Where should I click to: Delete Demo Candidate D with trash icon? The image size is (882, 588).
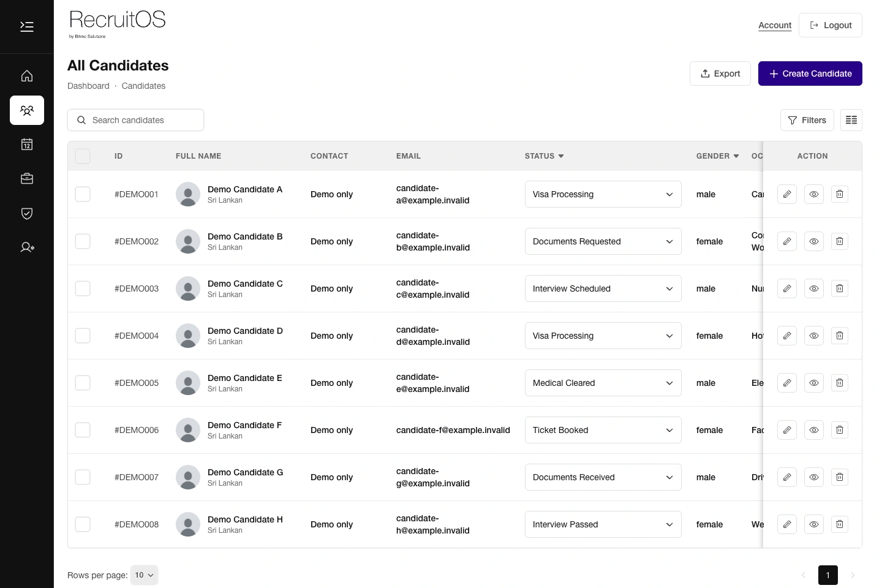pos(840,336)
